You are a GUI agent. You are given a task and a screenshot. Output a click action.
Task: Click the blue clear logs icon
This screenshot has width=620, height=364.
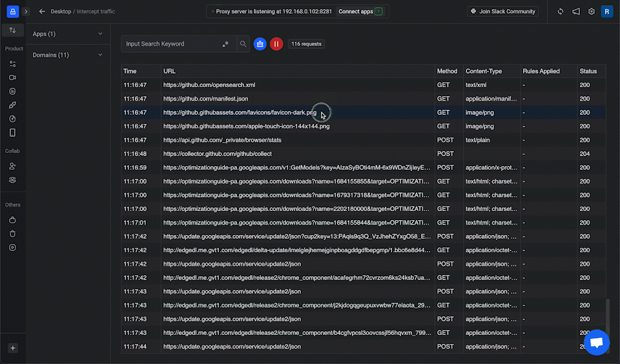click(260, 44)
